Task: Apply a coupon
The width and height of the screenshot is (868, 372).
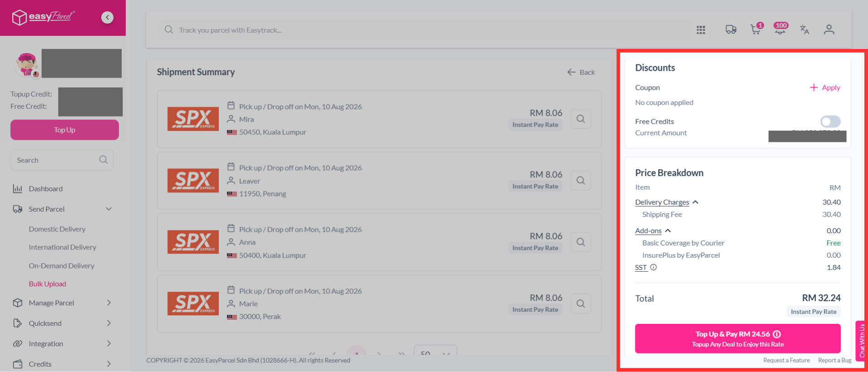Action: click(x=825, y=88)
